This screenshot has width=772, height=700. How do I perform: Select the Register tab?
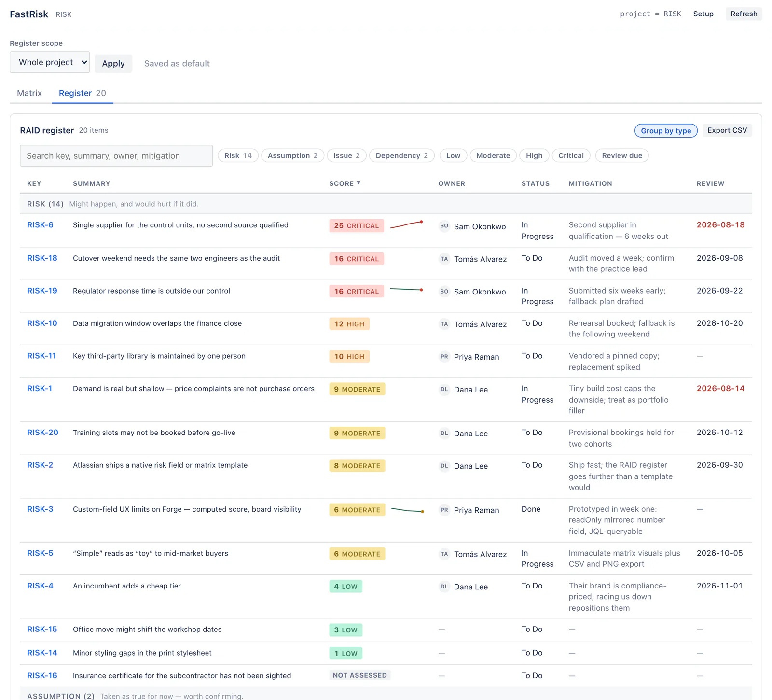point(83,93)
